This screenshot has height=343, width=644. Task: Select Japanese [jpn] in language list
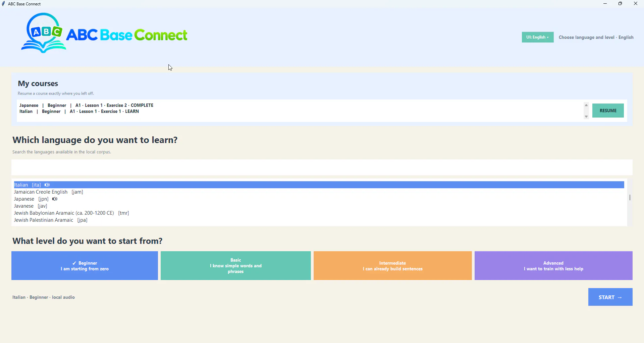(319, 199)
